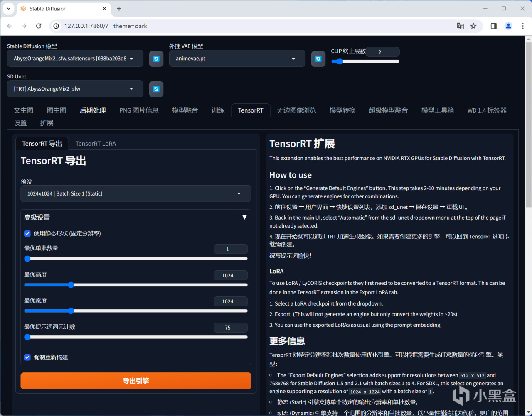Viewport: 532px width, 416px height.
Task: Open the 模型工具箱 tab
Action: pos(438,110)
